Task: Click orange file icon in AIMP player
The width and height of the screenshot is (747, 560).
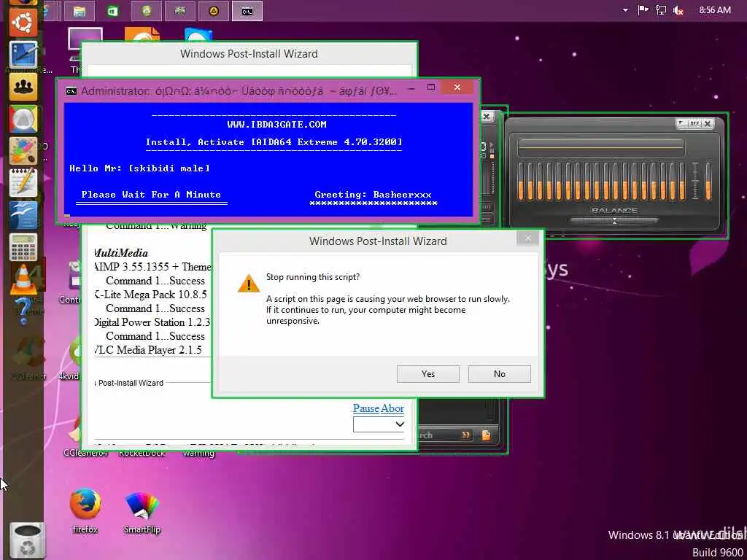Action: click(486, 435)
